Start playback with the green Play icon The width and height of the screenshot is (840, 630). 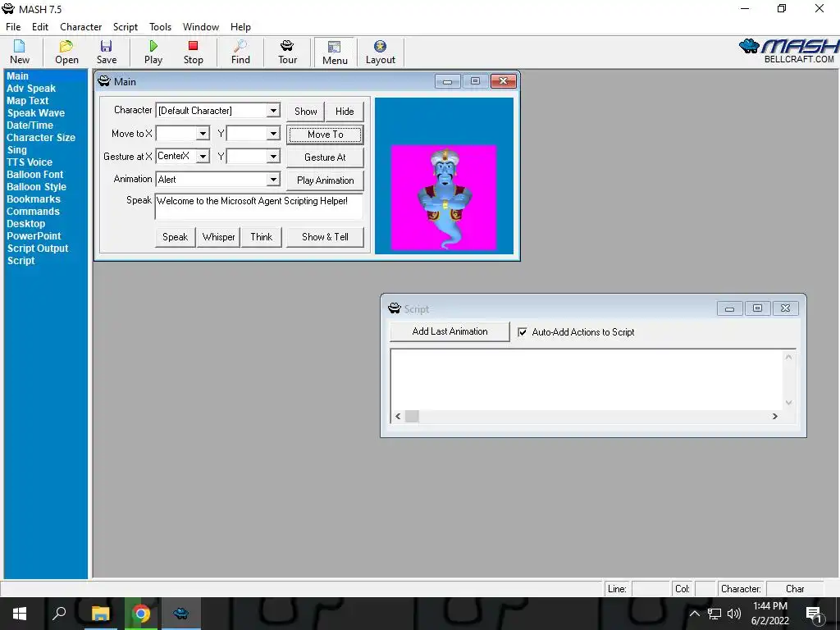click(x=153, y=52)
